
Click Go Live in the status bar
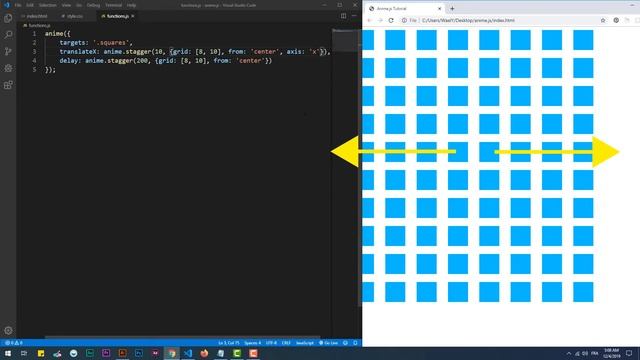[328, 343]
